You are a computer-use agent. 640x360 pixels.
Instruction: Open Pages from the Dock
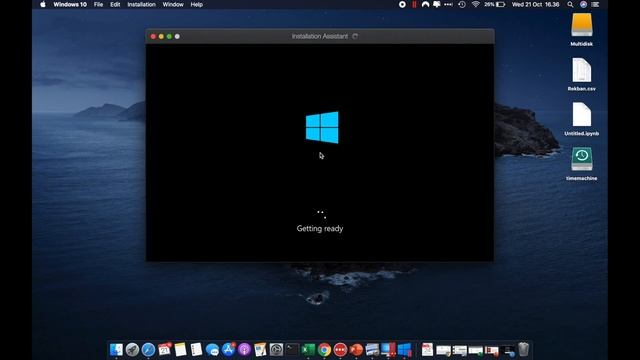(260, 350)
